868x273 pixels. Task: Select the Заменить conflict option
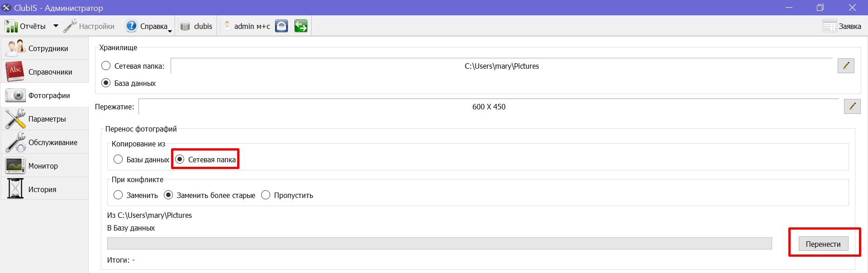[118, 195]
